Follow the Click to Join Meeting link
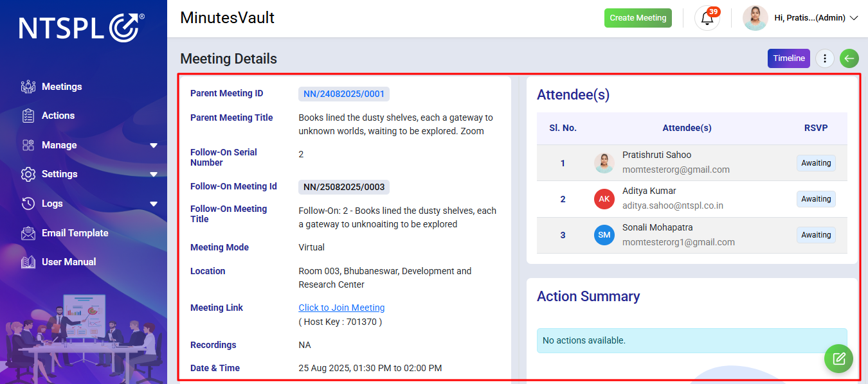 tap(341, 308)
